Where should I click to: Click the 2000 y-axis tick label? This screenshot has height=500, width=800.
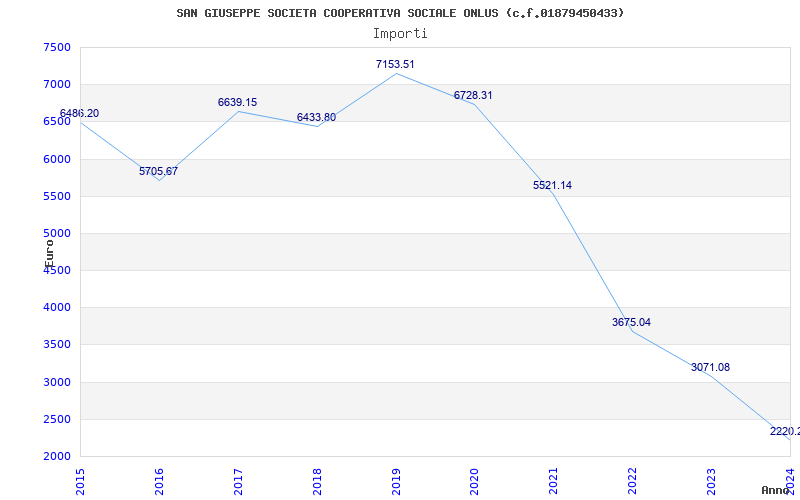click(57, 457)
